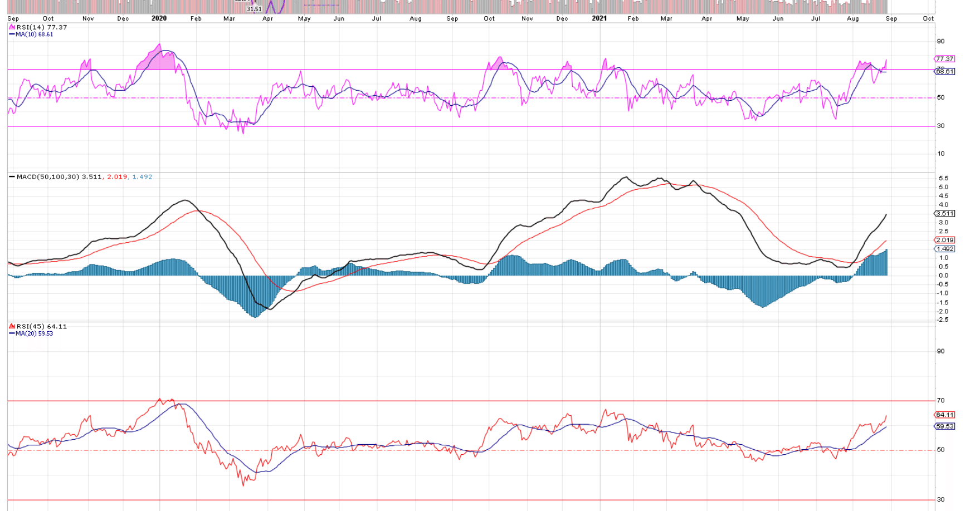
Task: Click the 31.51 value label above time axis
Action: point(255,9)
